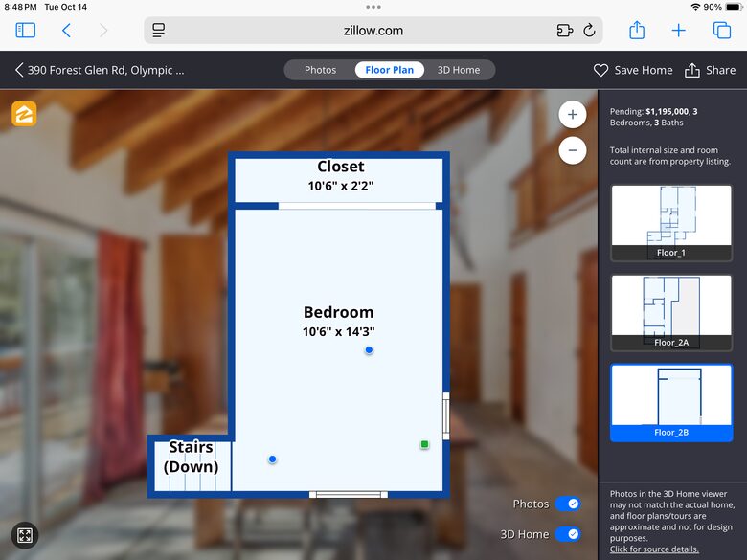Screen dimensions: 747x560
Task: Zoom in with the plus button
Action: click(572, 115)
